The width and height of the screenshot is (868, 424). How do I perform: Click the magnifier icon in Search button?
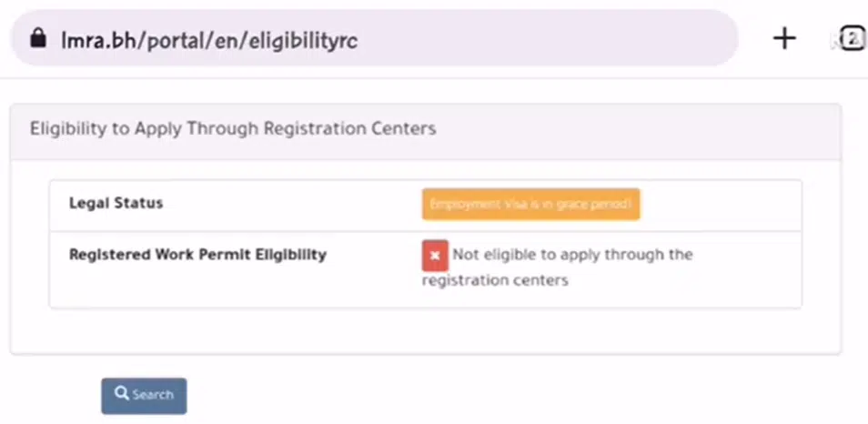click(x=121, y=394)
